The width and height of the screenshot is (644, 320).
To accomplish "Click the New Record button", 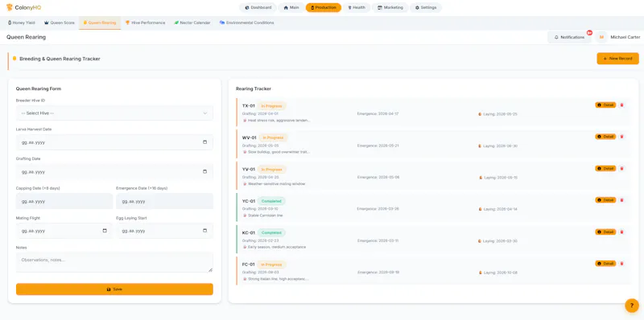I will click(x=617, y=59).
